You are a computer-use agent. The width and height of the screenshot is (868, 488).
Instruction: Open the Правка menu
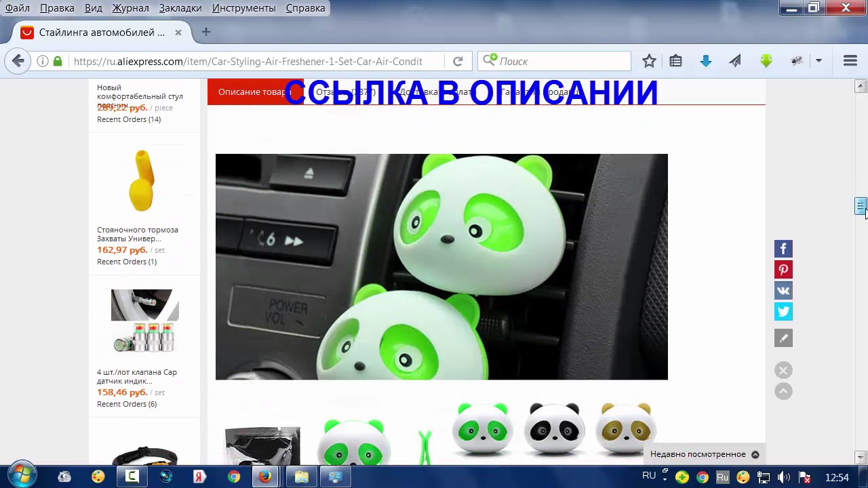tap(57, 8)
